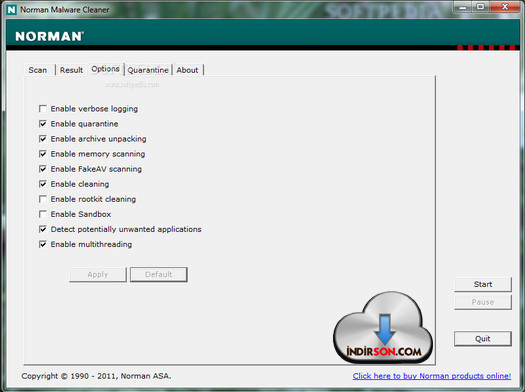Open the Result tab
Viewport: 525px width, 392px height.
(x=71, y=70)
